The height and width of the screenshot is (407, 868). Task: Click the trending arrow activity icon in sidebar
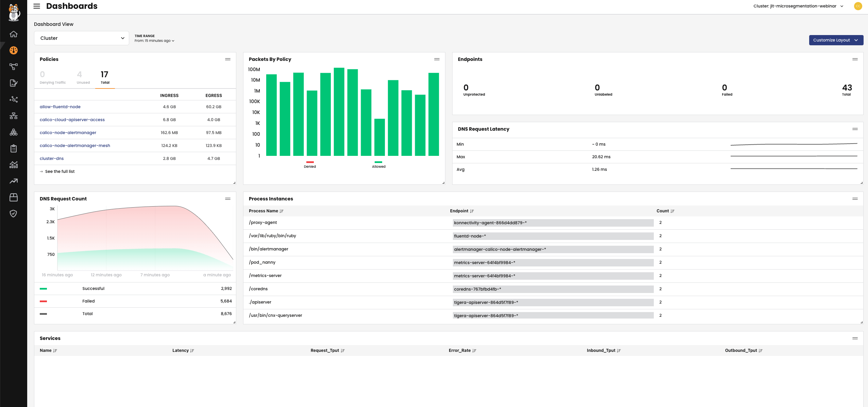pyautogui.click(x=14, y=181)
